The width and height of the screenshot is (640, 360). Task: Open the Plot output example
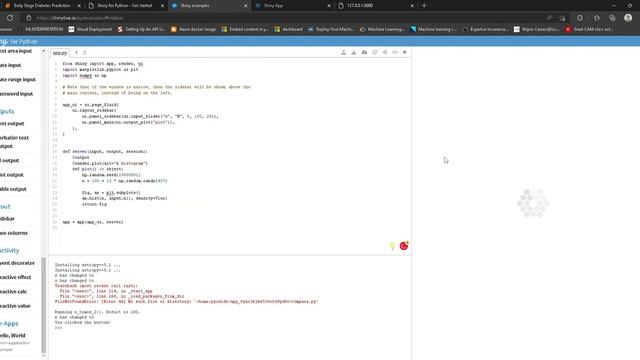12,175
